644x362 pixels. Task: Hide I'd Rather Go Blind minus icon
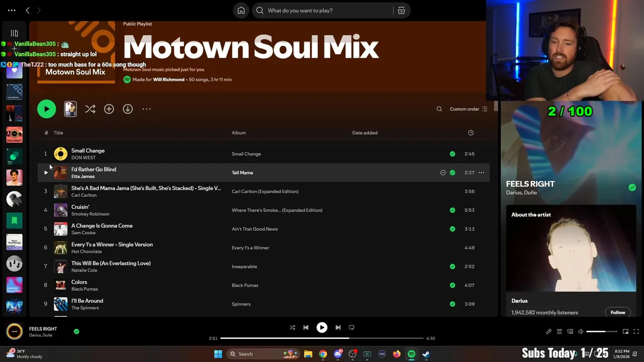point(443,172)
